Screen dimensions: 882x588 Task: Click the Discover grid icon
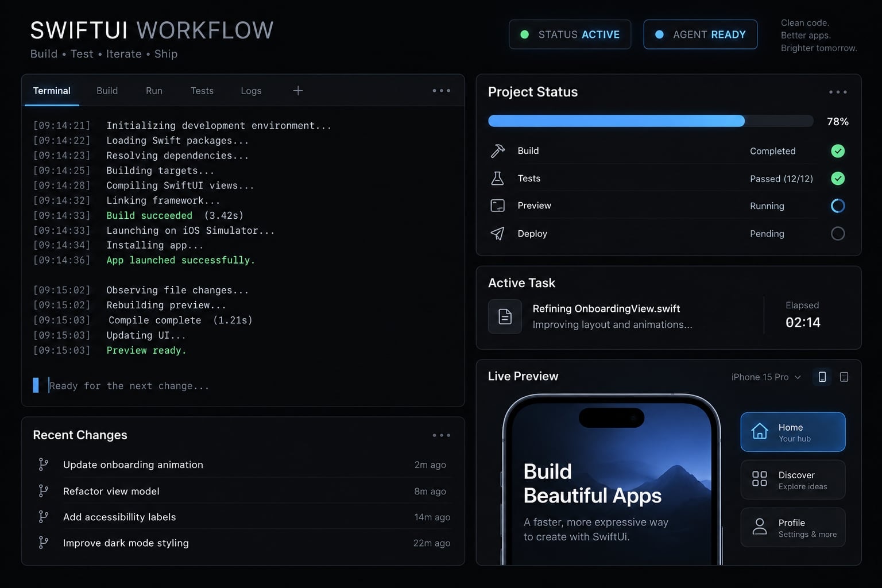760,479
